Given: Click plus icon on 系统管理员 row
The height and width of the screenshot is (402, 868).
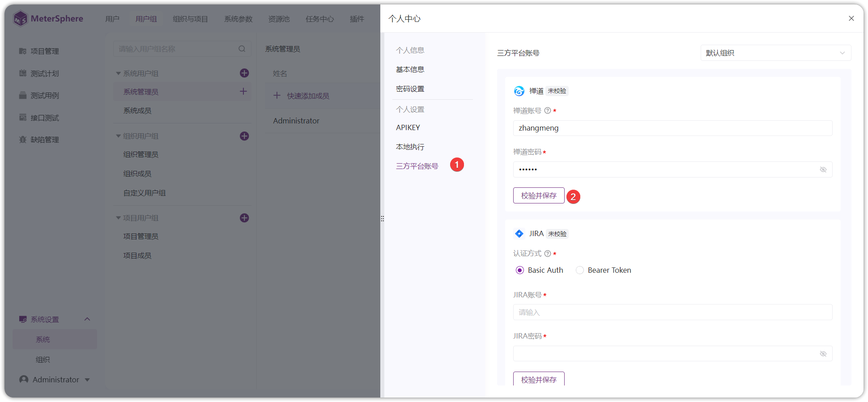Looking at the screenshot, I should 243,91.
